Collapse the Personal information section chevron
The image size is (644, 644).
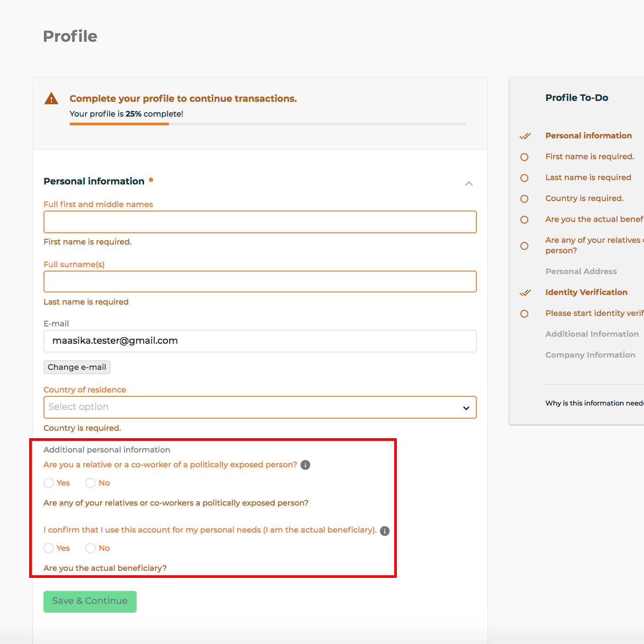click(469, 184)
